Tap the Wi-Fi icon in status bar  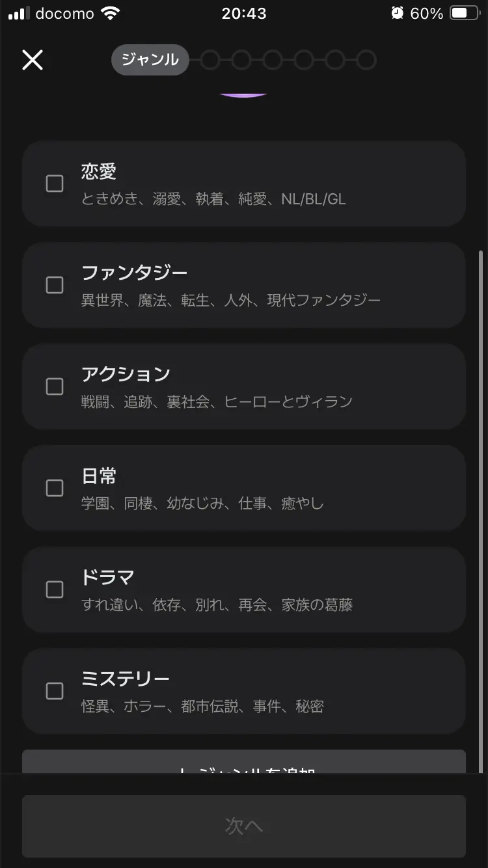tap(111, 13)
